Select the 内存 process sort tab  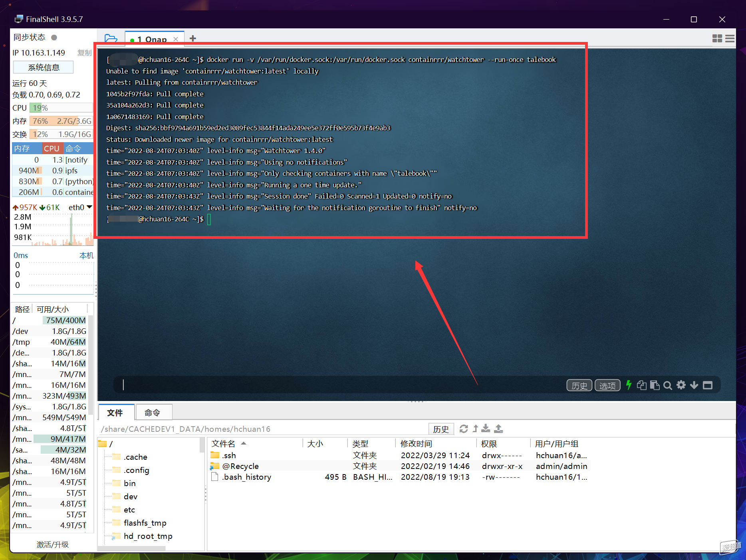point(26,149)
